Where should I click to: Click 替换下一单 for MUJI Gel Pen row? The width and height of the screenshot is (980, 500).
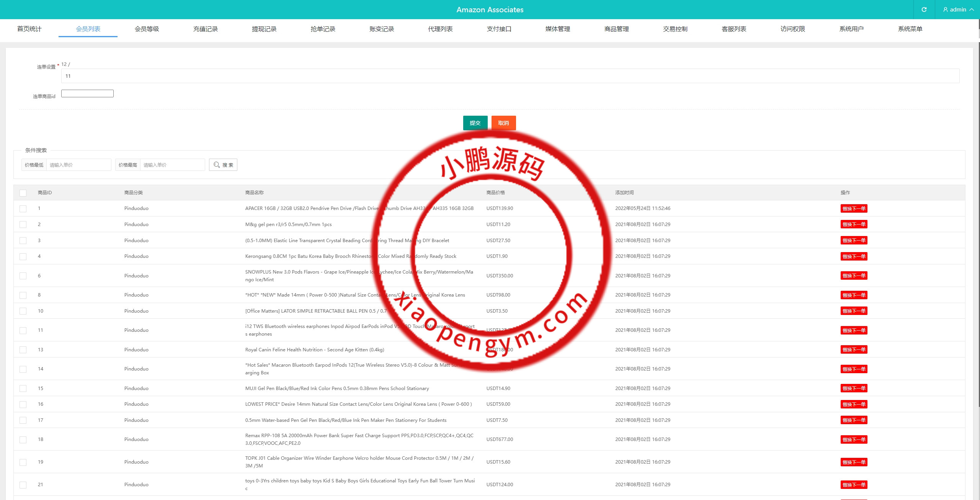point(854,388)
